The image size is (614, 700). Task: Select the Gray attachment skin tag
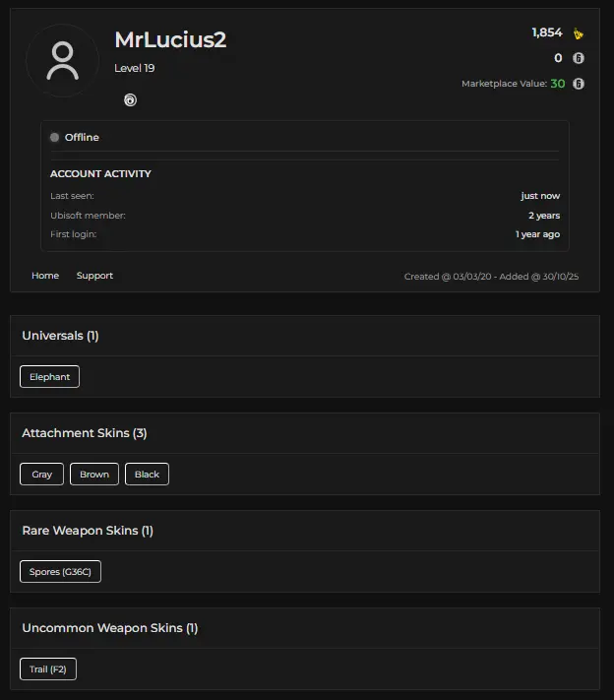pyautogui.click(x=41, y=475)
